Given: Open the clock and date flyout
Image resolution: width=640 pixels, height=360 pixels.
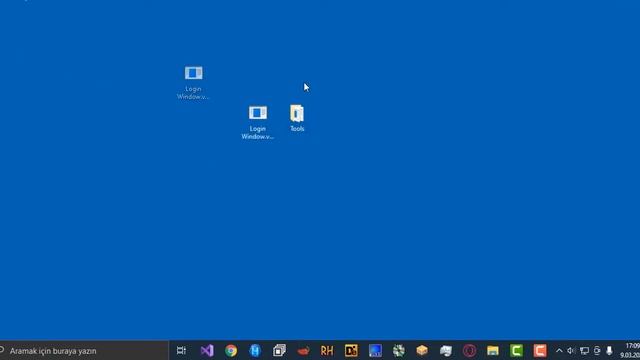Looking at the screenshot, I should 631,351.
